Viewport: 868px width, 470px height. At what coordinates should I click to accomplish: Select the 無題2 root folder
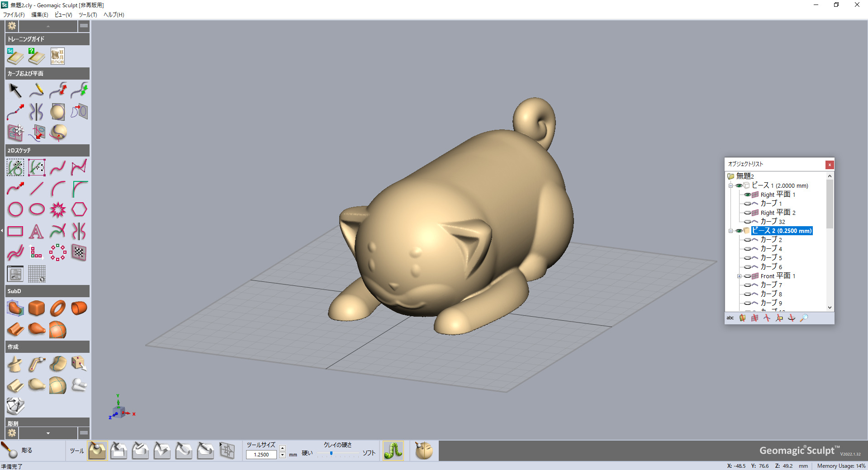tap(745, 176)
